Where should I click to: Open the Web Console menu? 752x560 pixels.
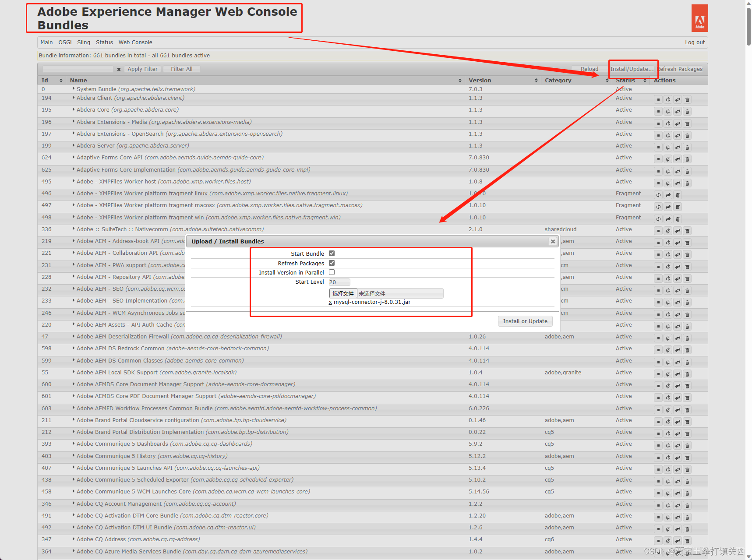(135, 42)
